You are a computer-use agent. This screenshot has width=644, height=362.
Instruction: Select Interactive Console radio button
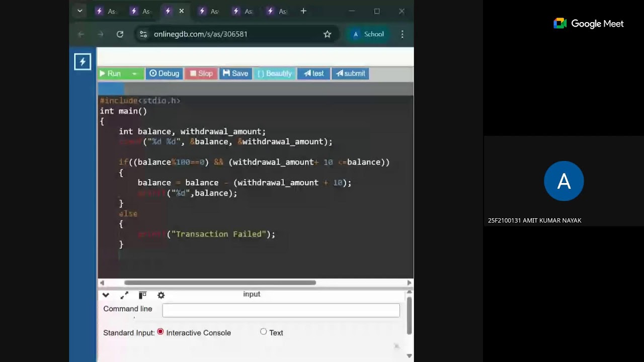pyautogui.click(x=160, y=332)
